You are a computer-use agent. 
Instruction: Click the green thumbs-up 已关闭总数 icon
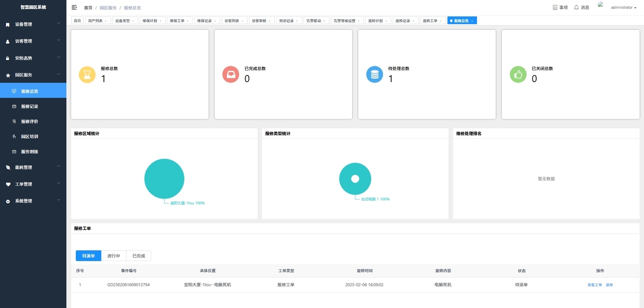pyautogui.click(x=518, y=75)
